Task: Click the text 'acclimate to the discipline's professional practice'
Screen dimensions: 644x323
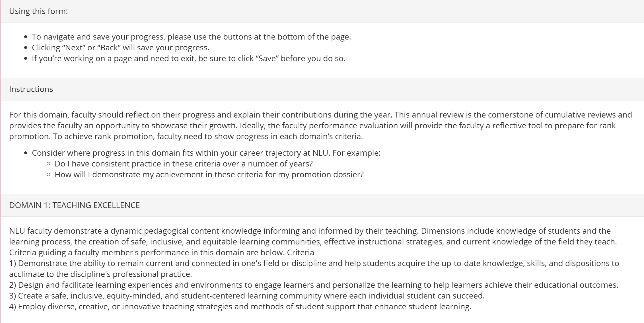Action: pos(100,274)
